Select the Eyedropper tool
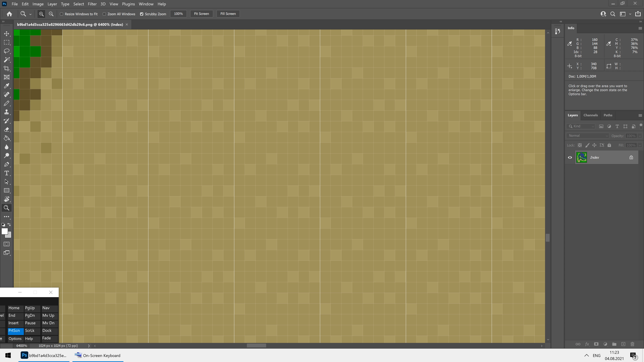 tap(7, 86)
